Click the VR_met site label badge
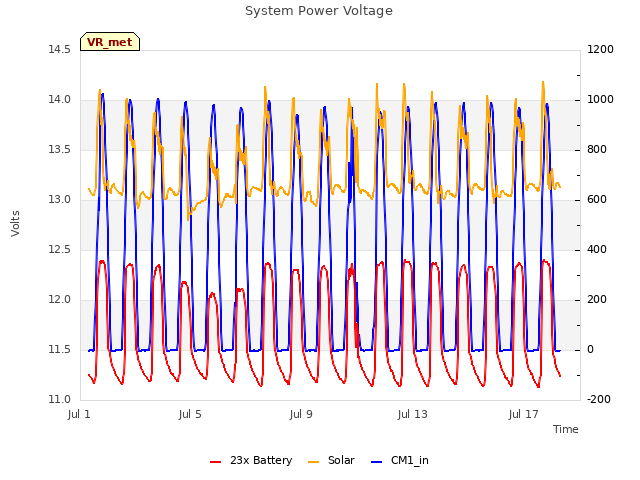Image resolution: width=640 pixels, height=480 pixels. pyautogui.click(x=110, y=42)
